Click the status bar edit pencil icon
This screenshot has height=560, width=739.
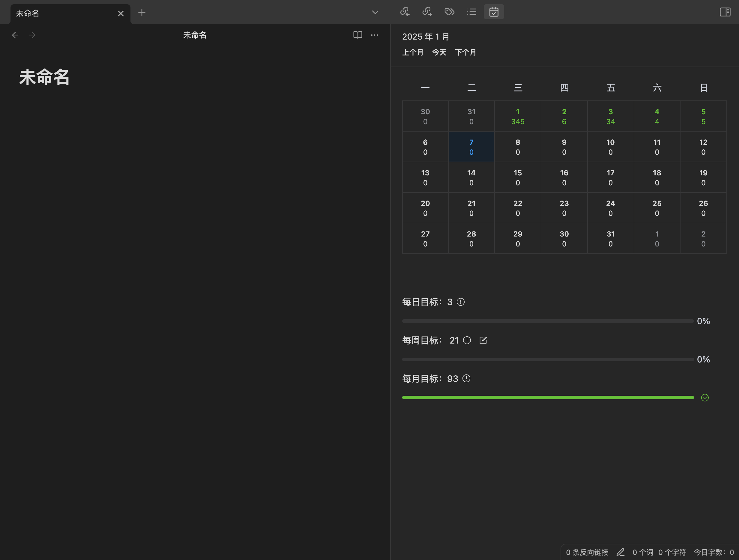tap(621, 552)
